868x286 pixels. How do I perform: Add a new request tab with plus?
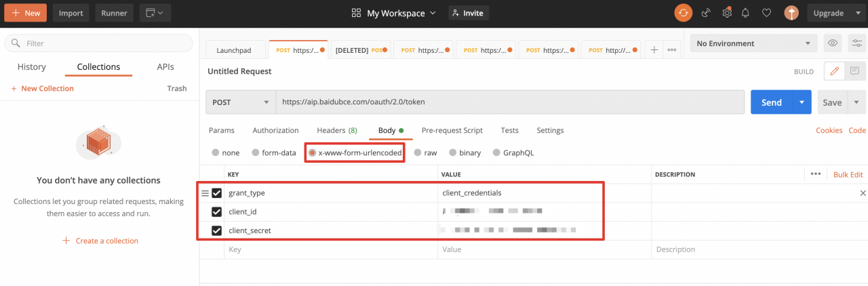654,49
